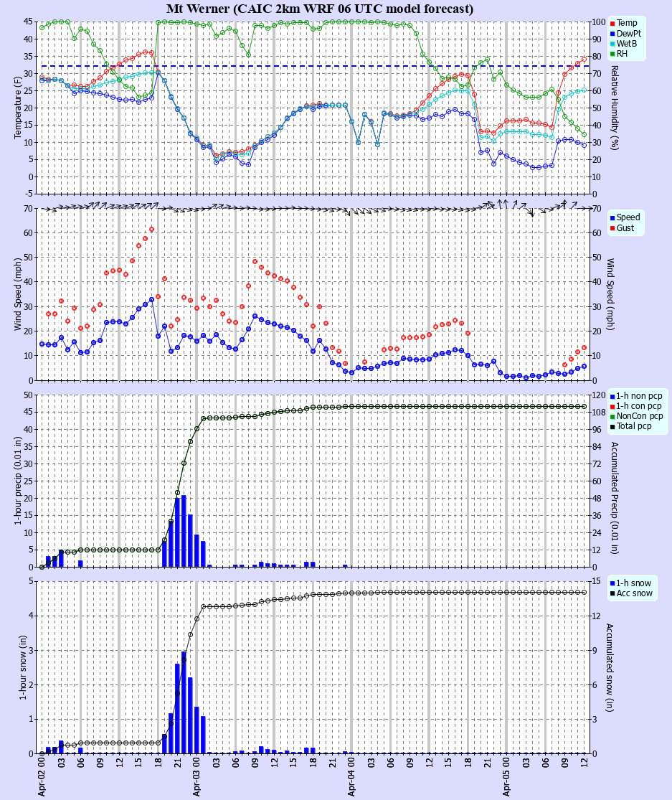672x800 pixels.
Task: Select the red Gust legend marker
Action: tap(614, 229)
